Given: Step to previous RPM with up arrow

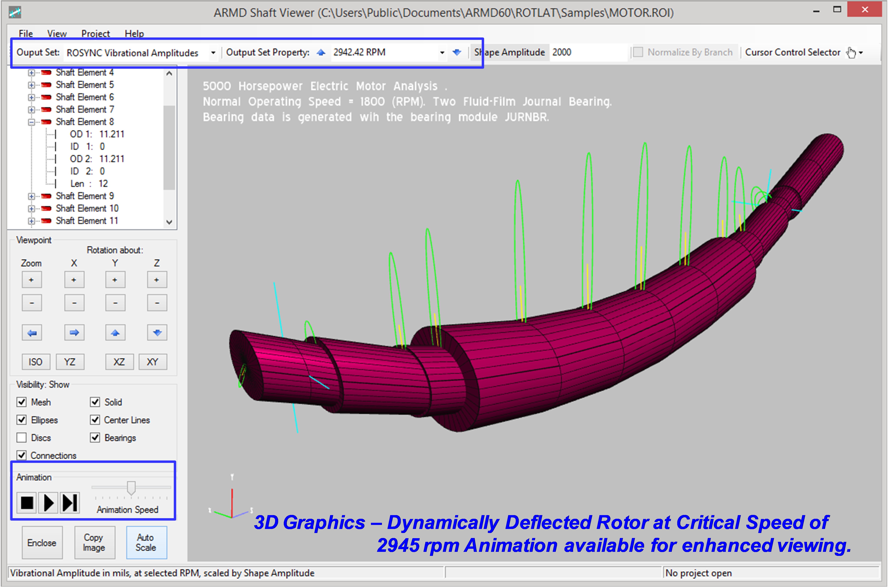Looking at the screenshot, I should click(321, 53).
